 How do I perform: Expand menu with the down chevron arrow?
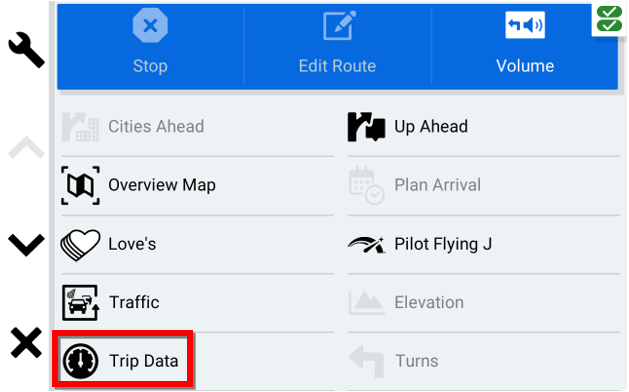pos(26,244)
